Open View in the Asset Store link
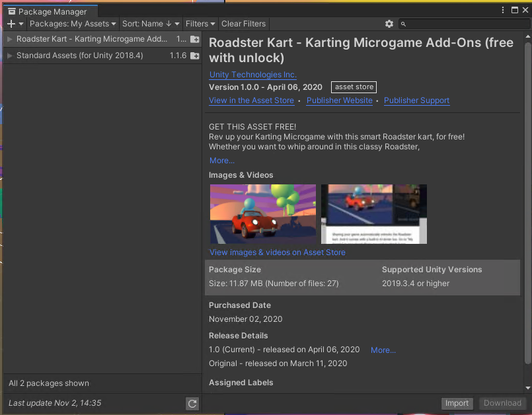The height and width of the screenshot is (415, 532). pyautogui.click(x=251, y=100)
